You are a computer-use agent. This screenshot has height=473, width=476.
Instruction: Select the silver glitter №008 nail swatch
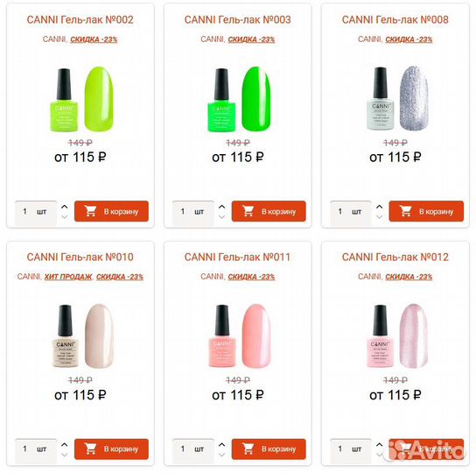(414, 98)
